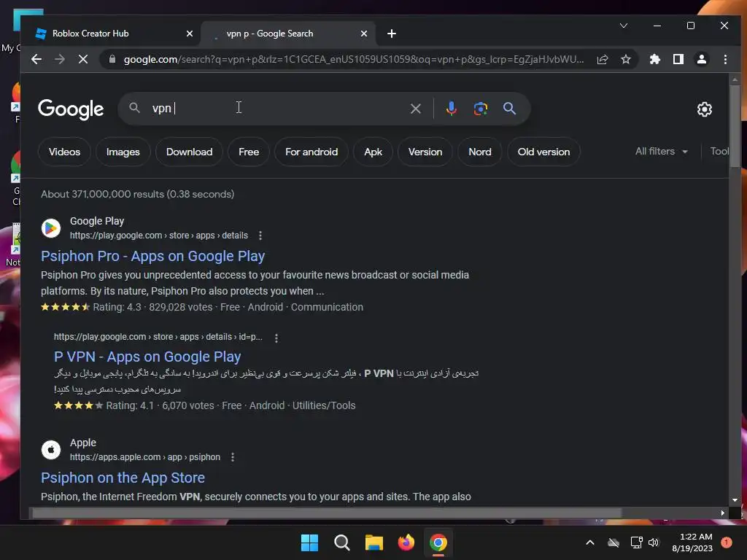Expand the All filters dropdown
The height and width of the screenshot is (560, 747).
click(x=661, y=152)
